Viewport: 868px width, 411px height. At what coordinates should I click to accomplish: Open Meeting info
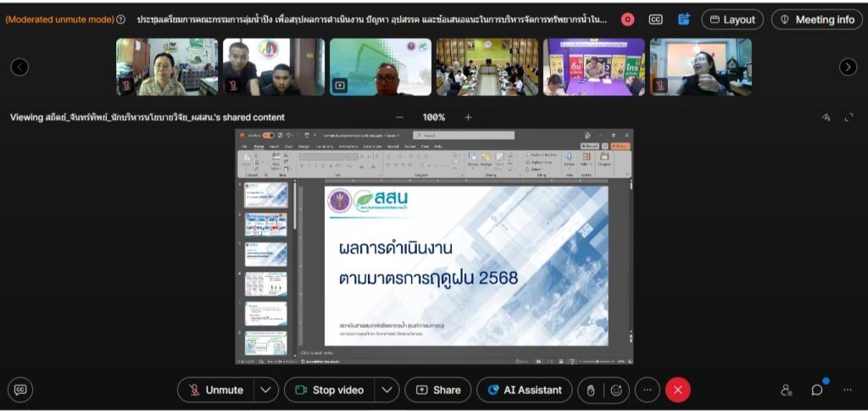816,19
